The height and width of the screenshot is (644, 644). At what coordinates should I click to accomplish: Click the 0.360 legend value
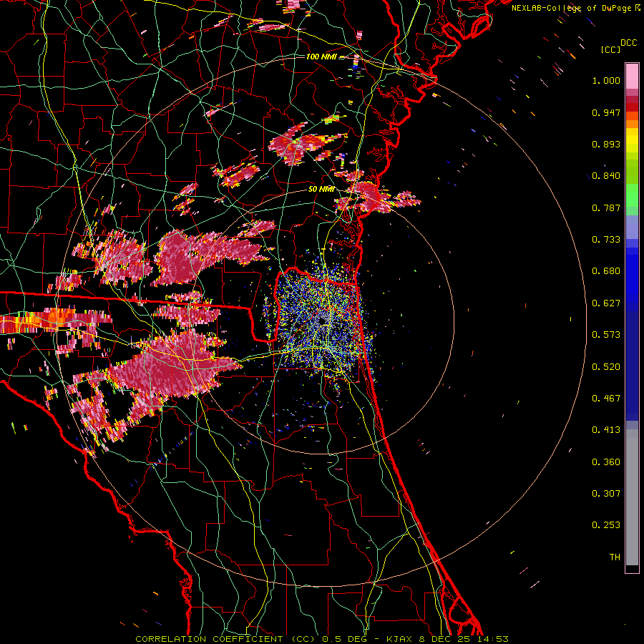tap(606, 462)
